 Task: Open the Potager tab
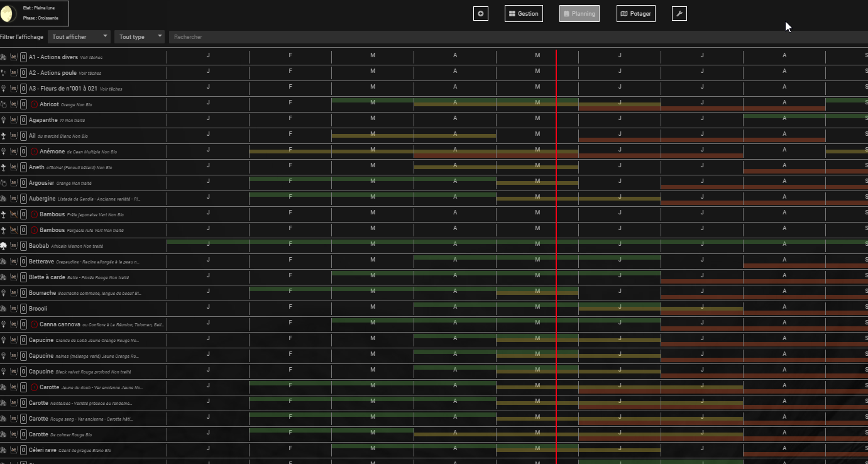(x=635, y=13)
